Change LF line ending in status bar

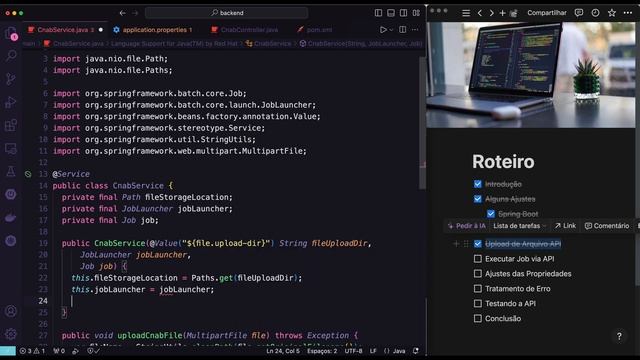click(373, 351)
